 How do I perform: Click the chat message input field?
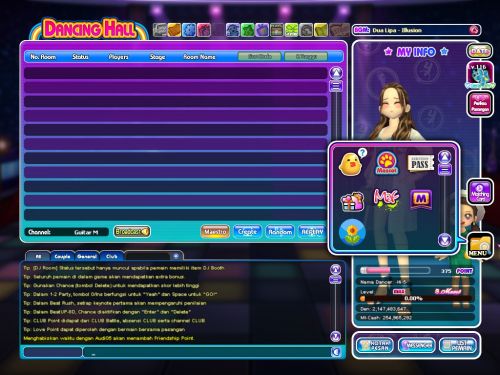point(207,352)
